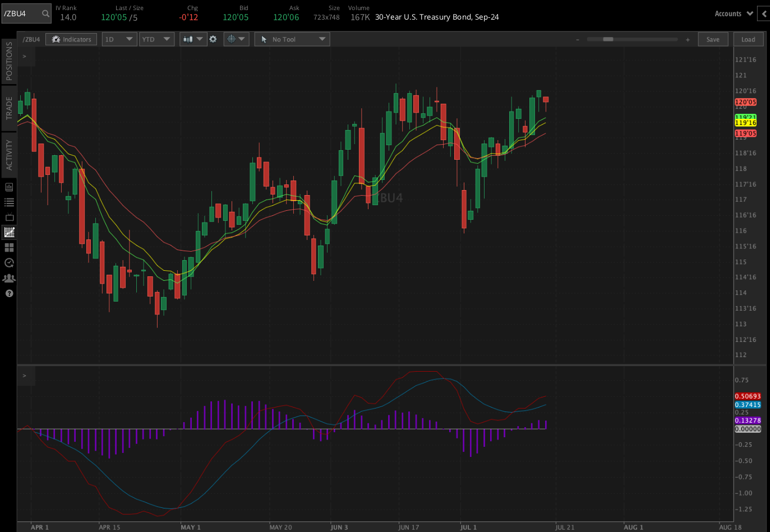This screenshot has height=532, width=770.
Task: Open the TOS TV icon
Action: (x=9, y=218)
